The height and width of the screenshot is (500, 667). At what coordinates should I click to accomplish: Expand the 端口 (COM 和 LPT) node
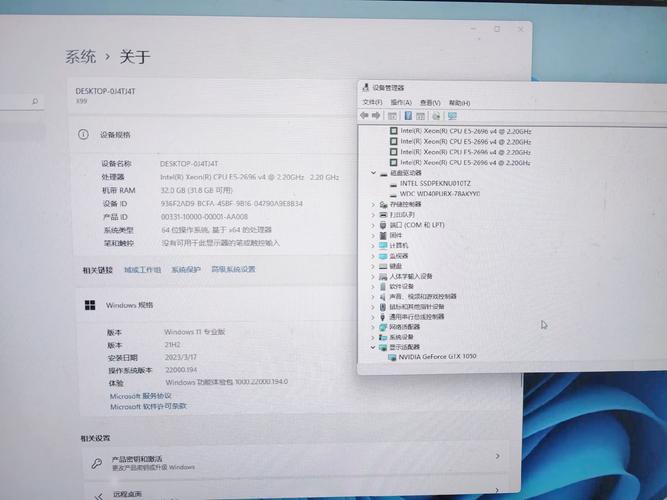coord(373,225)
